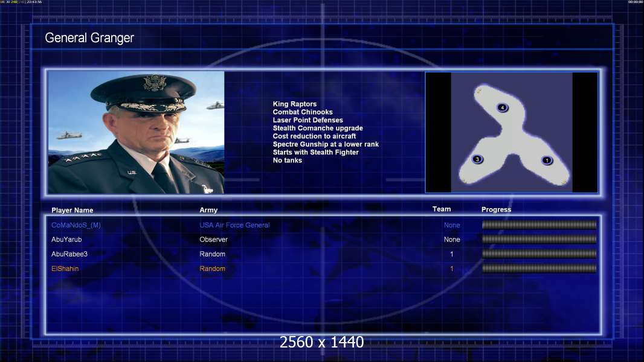644x362 pixels.
Task: Click AbuRabee3's Random army entry
Action: 212,254
